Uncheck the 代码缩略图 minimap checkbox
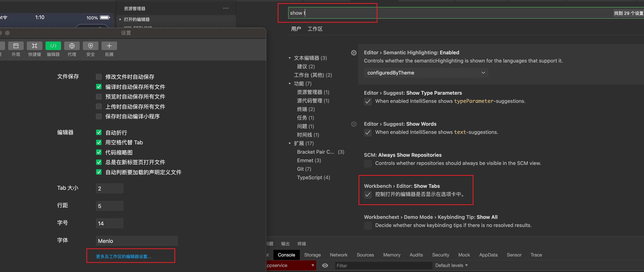The image size is (644, 272). pos(99,152)
